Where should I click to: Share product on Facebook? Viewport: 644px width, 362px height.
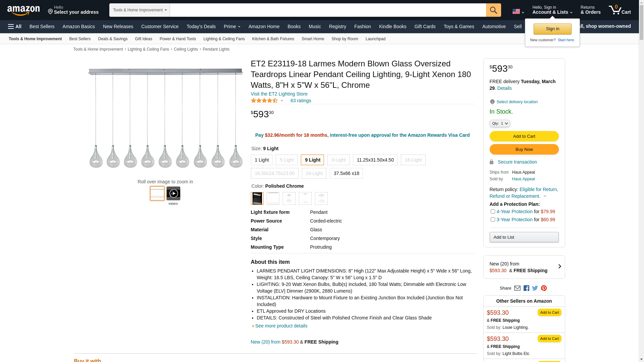click(x=526, y=288)
